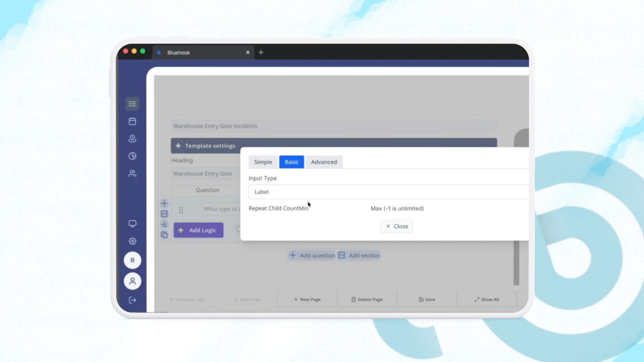Close the Bluehook browser tab

click(x=248, y=52)
